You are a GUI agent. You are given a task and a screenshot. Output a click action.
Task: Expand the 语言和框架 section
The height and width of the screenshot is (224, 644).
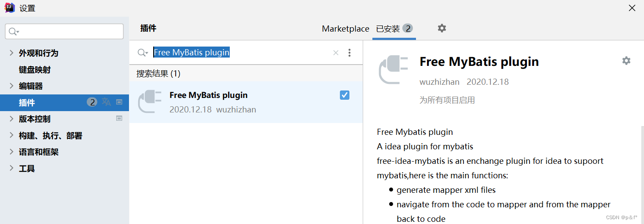click(11, 152)
